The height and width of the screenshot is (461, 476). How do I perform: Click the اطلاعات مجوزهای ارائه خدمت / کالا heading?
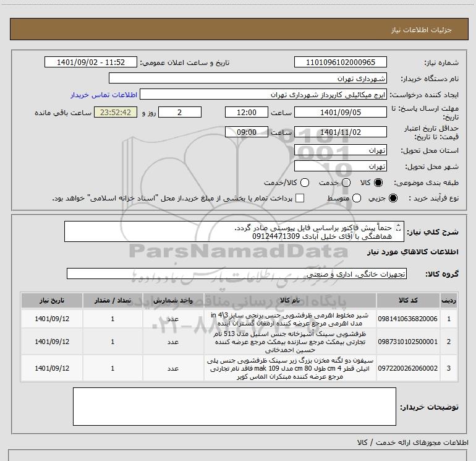coord(412,442)
